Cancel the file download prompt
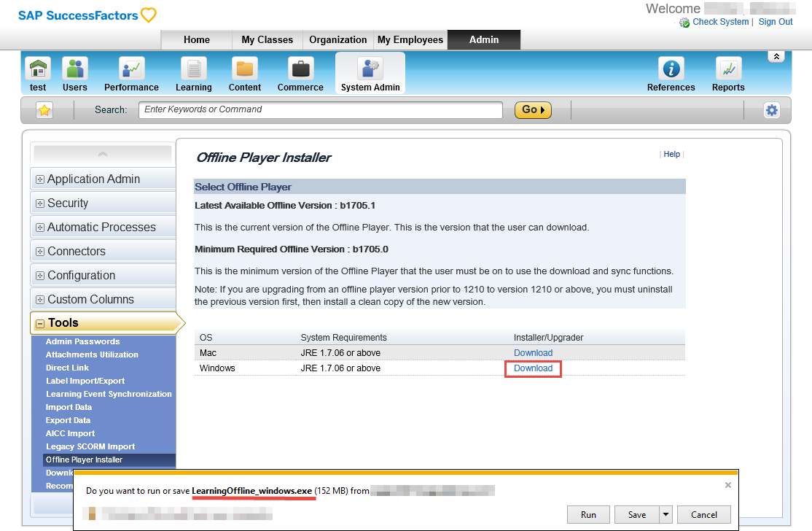The image size is (812, 531). click(x=704, y=514)
